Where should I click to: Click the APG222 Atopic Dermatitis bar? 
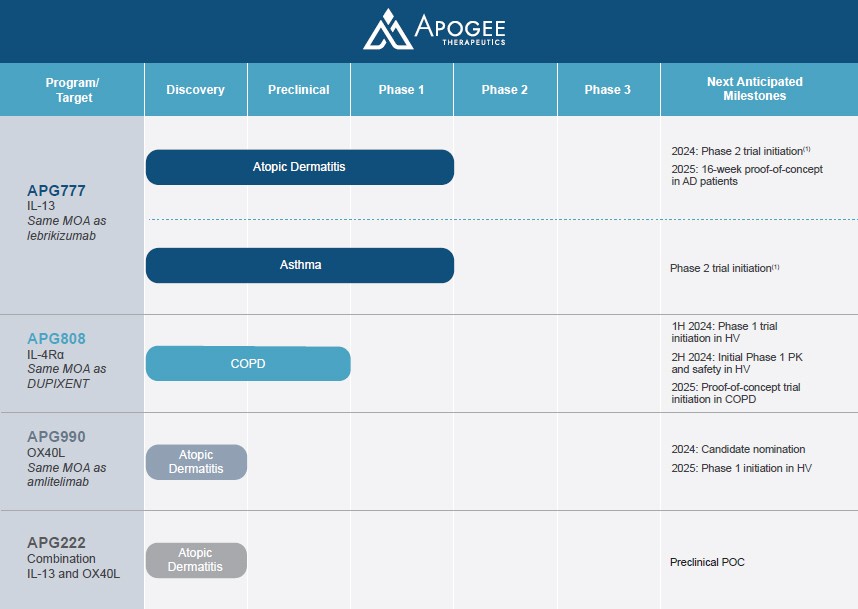(x=196, y=560)
